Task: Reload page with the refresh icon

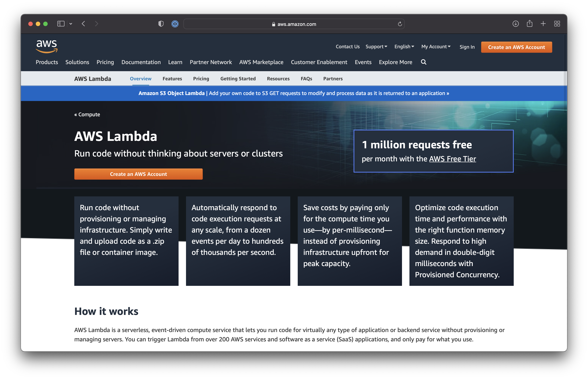Action: coord(400,24)
